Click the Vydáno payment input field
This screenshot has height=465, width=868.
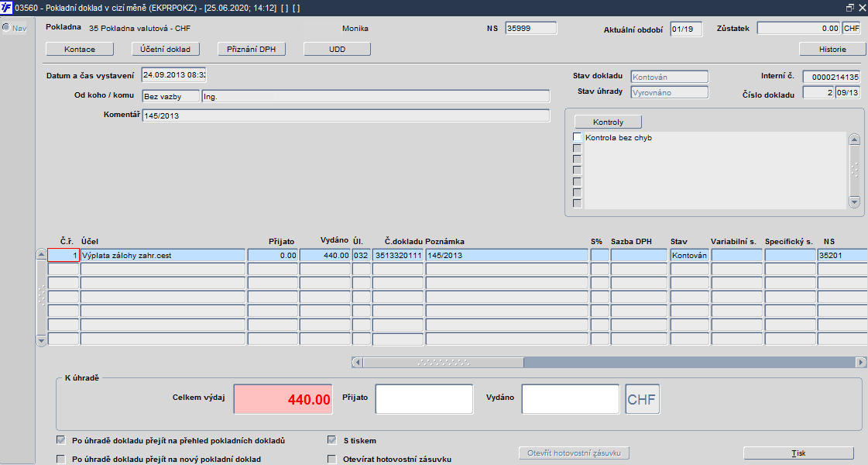pos(570,399)
